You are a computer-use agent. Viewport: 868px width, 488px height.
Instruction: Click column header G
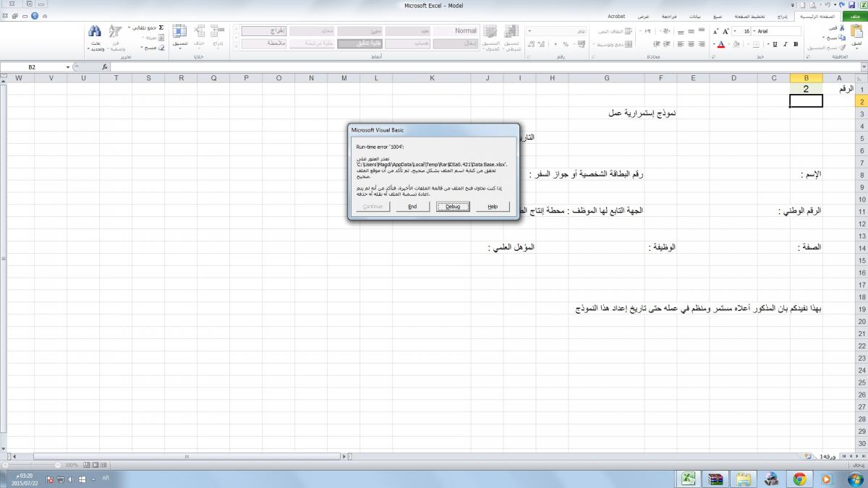point(606,78)
